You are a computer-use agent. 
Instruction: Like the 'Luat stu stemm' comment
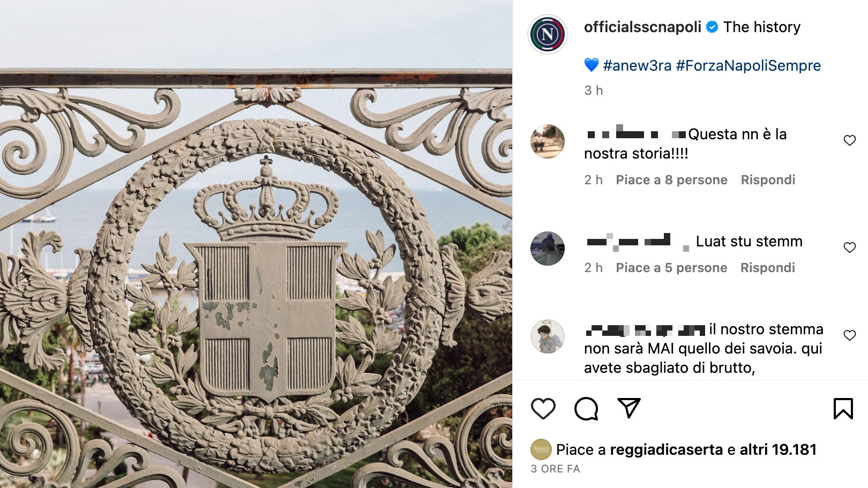click(x=849, y=247)
